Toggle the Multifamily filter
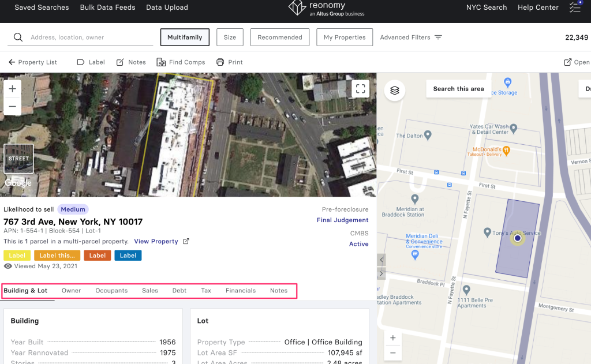Viewport: 591px width, 364px height. coord(185,37)
